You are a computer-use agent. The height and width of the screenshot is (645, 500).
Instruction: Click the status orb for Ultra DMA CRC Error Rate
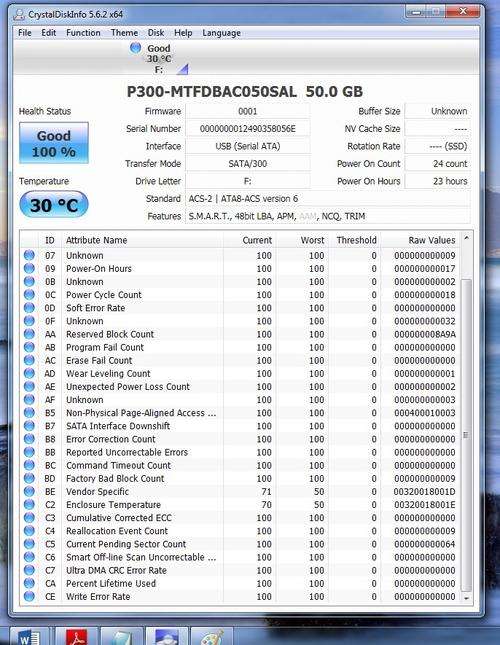tap(29, 570)
